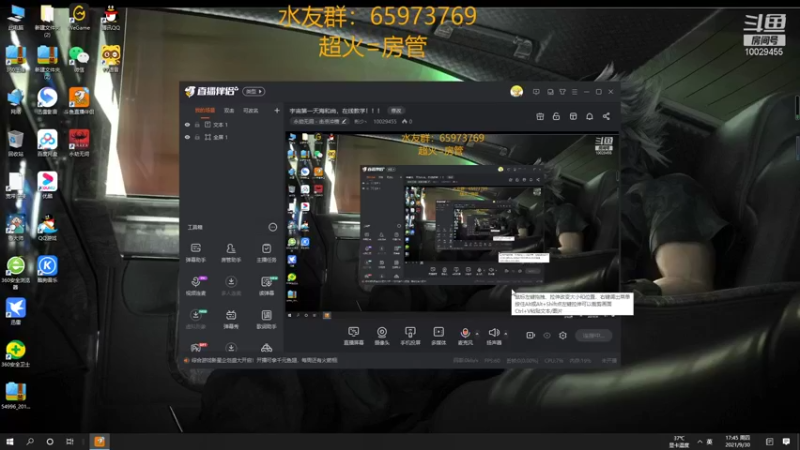Open the toolbox icon with red HOT badge

point(196,347)
